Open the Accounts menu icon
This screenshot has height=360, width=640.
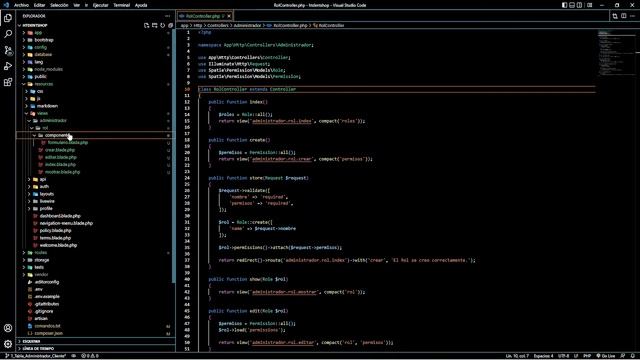[x=8, y=328]
